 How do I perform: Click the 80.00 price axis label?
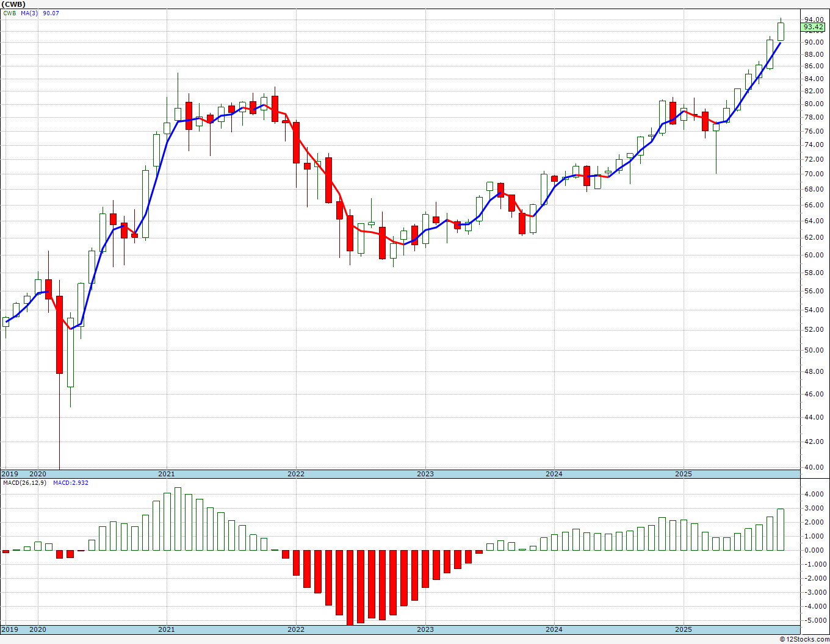point(814,104)
